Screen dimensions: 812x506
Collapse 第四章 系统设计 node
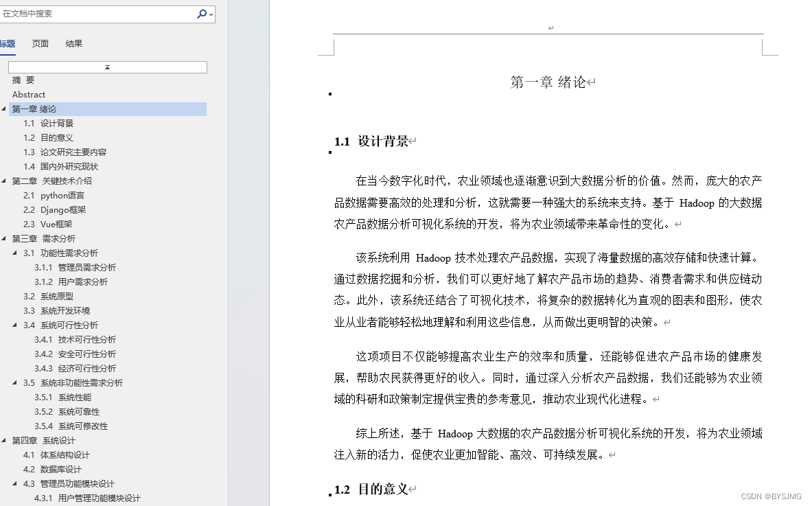pos(4,440)
